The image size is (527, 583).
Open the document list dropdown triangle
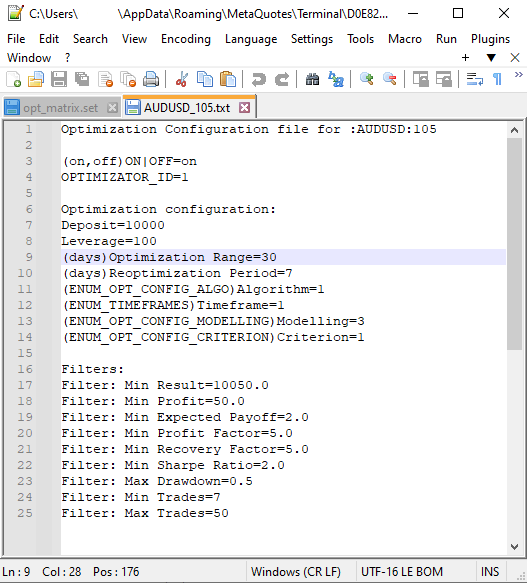491,58
